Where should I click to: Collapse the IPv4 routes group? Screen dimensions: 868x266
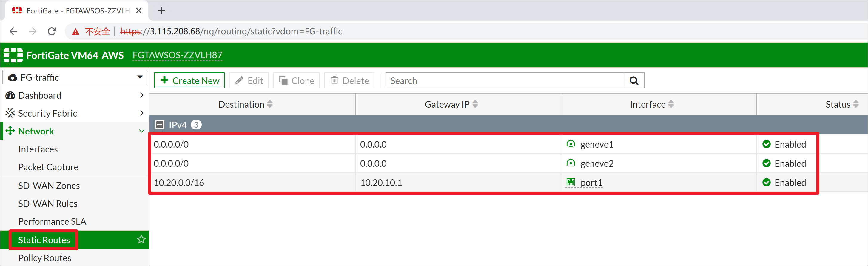point(159,125)
